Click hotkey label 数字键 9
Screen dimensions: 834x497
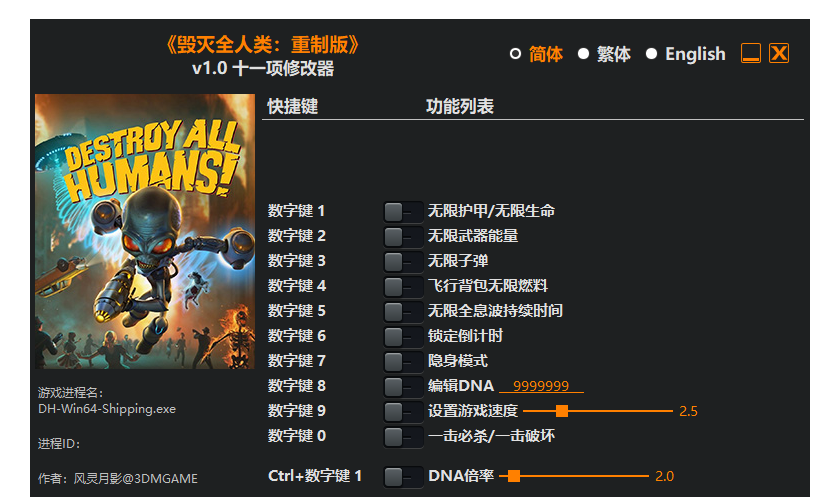[x=296, y=411]
